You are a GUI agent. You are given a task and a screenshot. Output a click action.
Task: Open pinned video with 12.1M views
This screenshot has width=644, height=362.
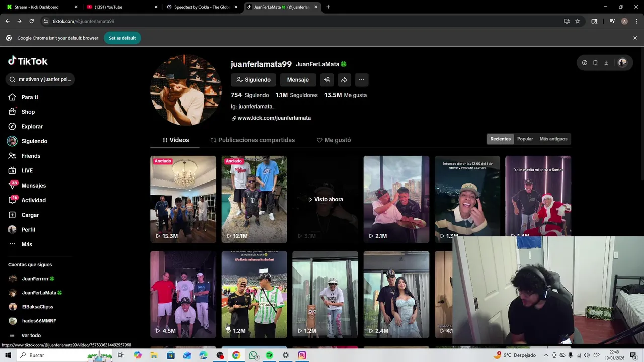click(254, 199)
